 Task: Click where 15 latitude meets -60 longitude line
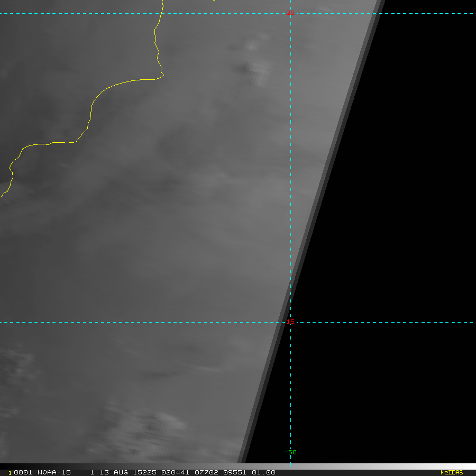[290, 322]
